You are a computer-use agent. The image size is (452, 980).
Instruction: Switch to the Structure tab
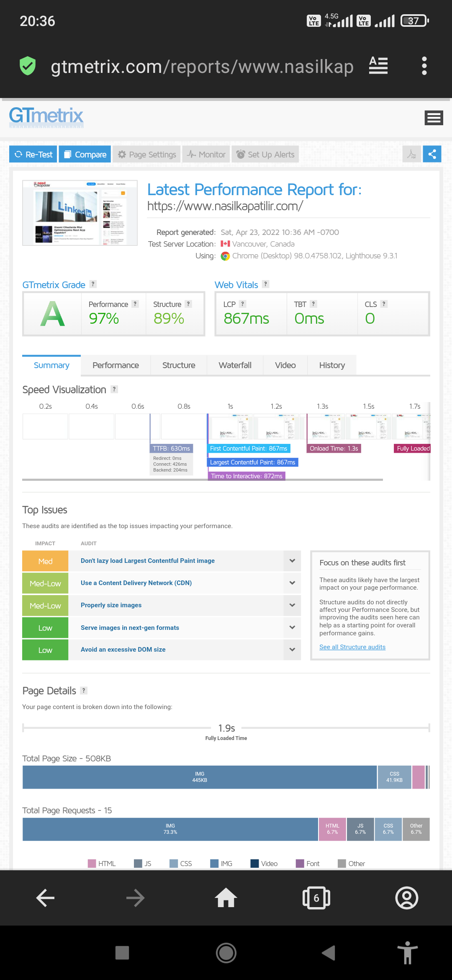(179, 365)
